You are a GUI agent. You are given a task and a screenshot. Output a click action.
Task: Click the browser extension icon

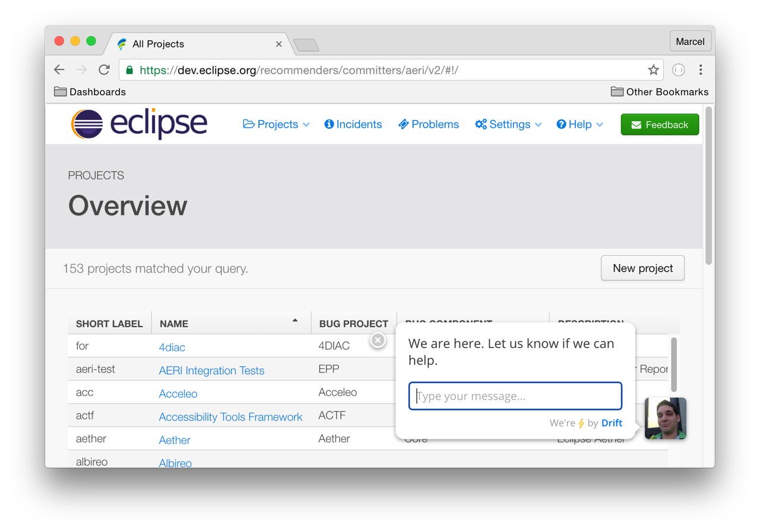pos(678,70)
